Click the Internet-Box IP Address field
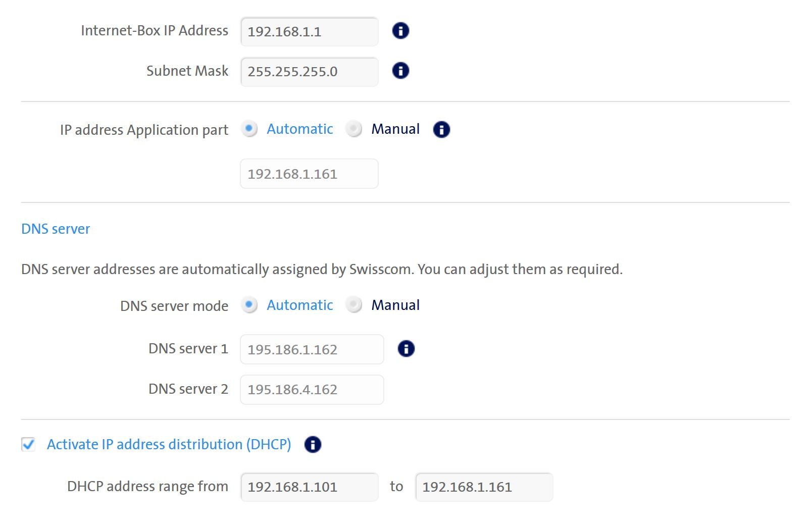 [x=309, y=32]
